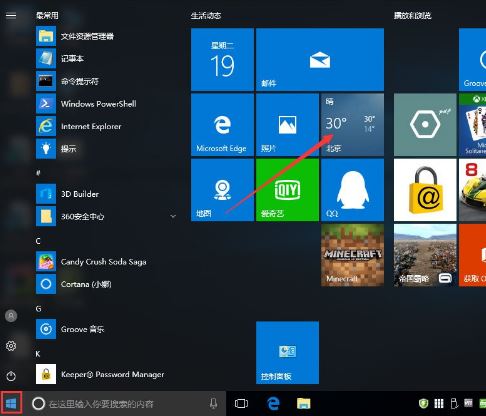Image resolution: width=486 pixels, height=416 pixels.
Task: Click the Cortana search box
Action: click(126, 404)
